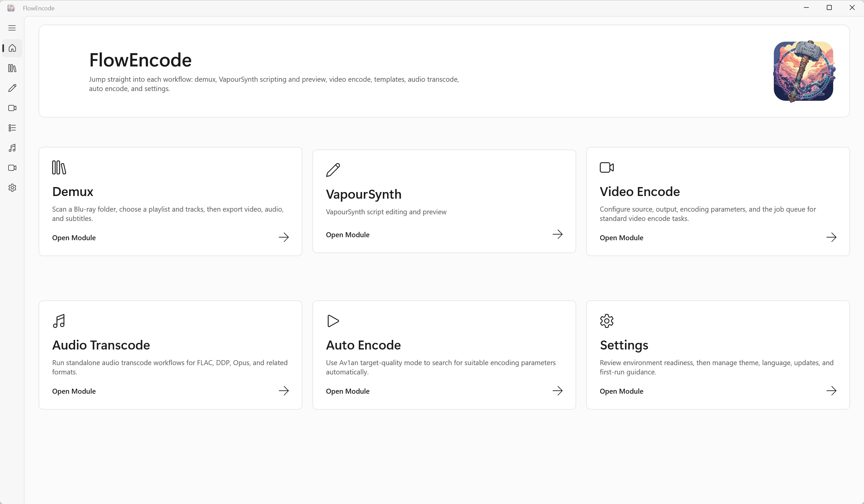
Task: Click 'Jump straight into each workflow' intro text
Action: pyautogui.click(x=274, y=84)
